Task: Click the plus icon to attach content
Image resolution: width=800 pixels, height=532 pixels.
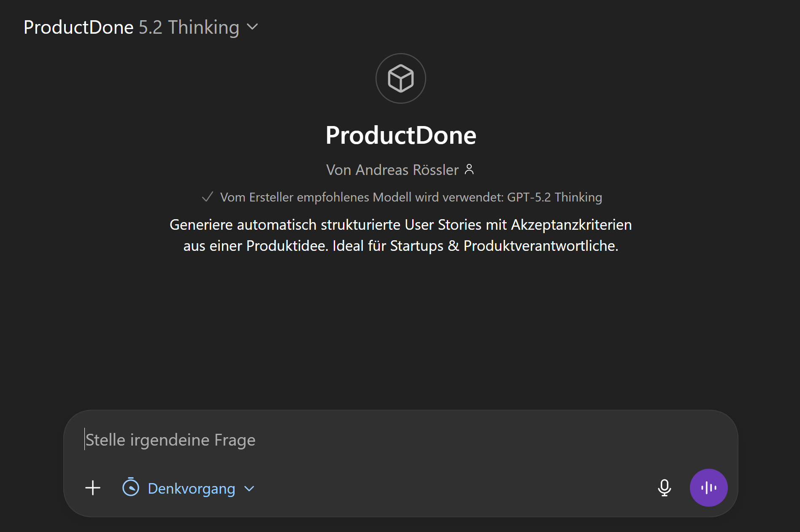Action: 92,488
